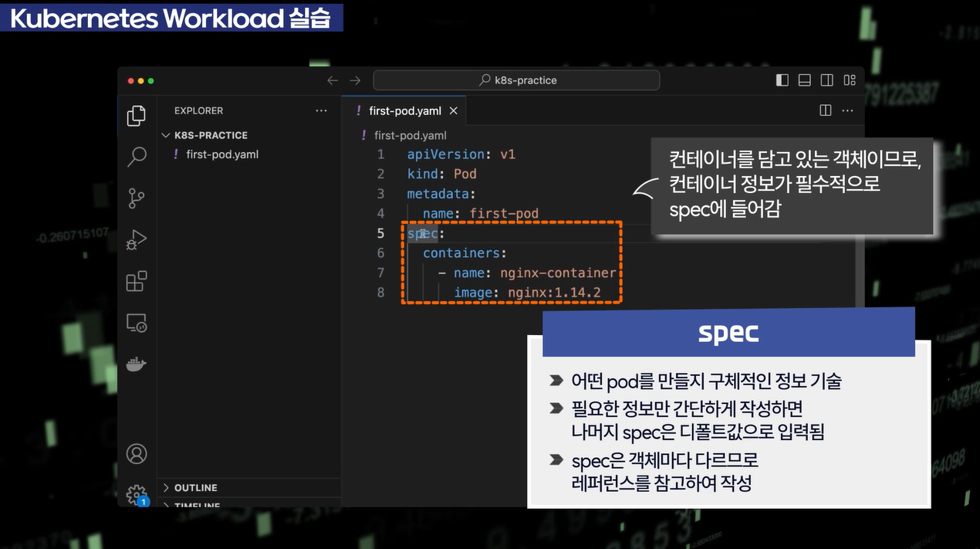
Task: Click the 'containers:' key on line 6
Action: coord(465,253)
